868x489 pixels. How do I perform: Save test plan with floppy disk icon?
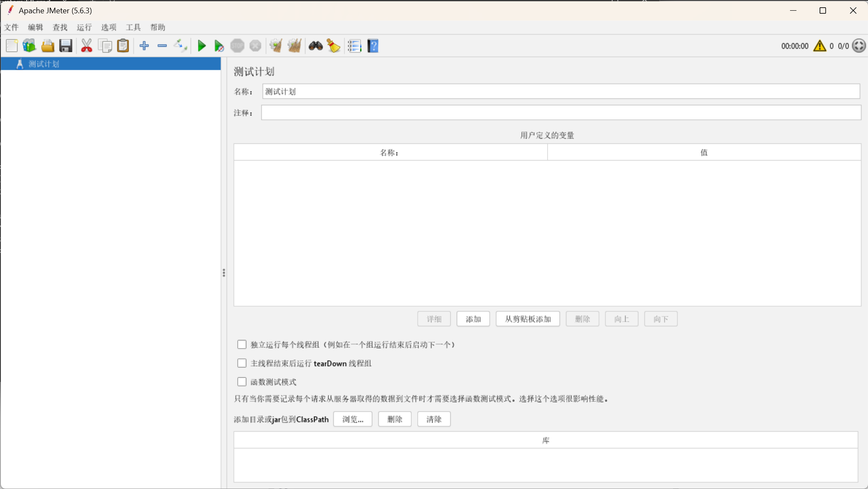click(66, 46)
